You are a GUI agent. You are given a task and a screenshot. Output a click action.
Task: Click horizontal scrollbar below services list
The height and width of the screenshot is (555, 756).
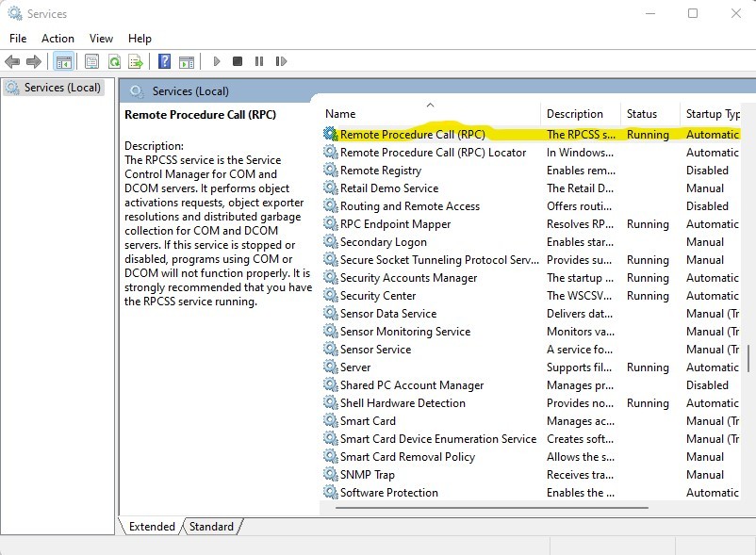coord(492,507)
